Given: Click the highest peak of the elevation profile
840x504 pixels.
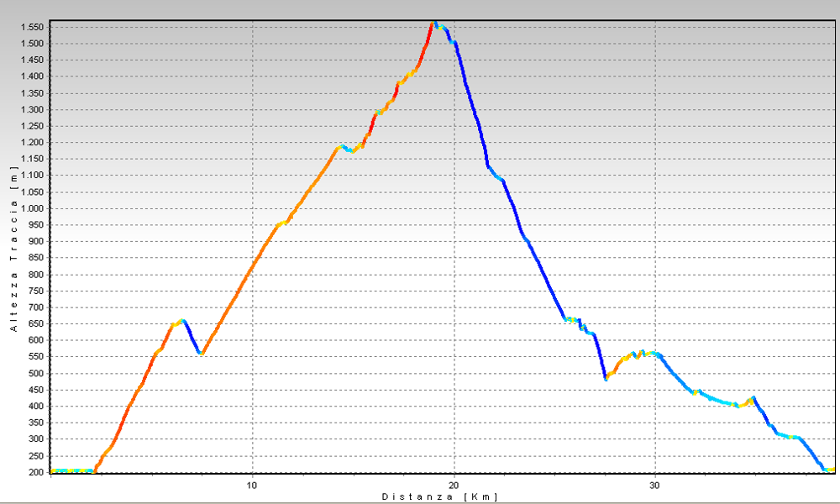Looking at the screenshot, I should coord(434,23).
